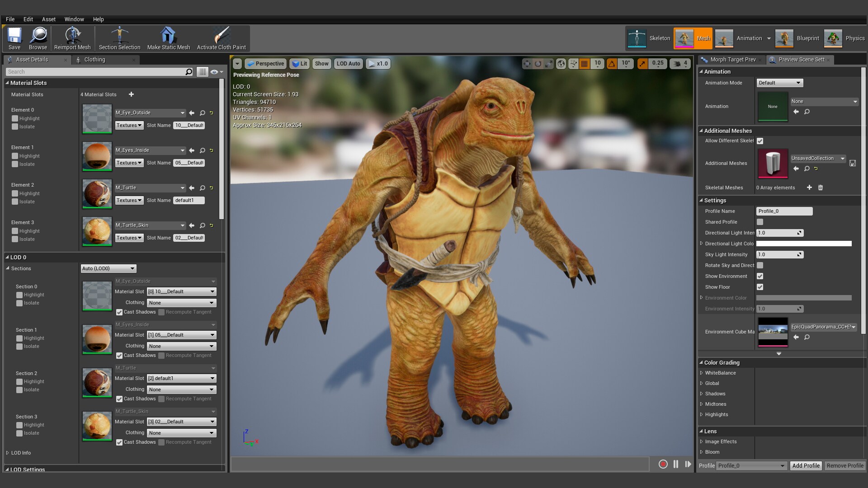868x488 pixels.
Task: Open the Section Selection tool
Action: coord(119,38)
